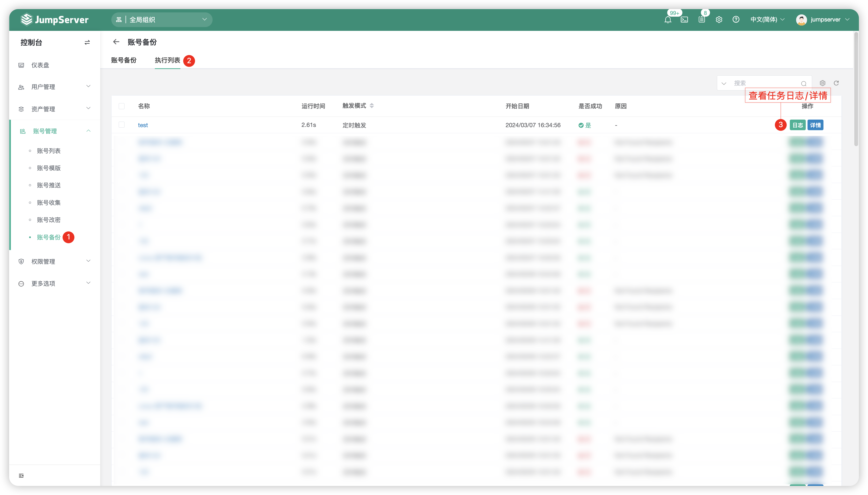Click the page vertical scrollbar
Screen dimensions: 868x495
tap(856, 89)
